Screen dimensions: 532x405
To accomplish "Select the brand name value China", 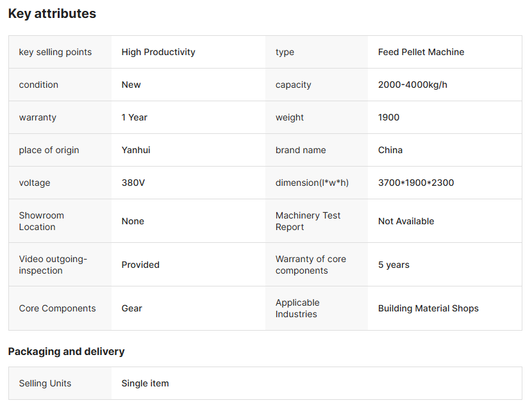I will coord(390,150).
